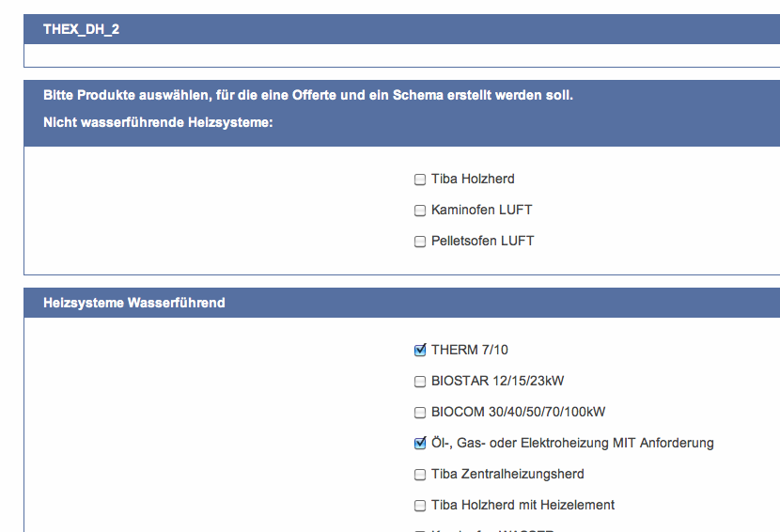This screenshot has width=780, height=532.
Task: Click the Pelletsofen LUFT label text
Action: tap(482, 241)
